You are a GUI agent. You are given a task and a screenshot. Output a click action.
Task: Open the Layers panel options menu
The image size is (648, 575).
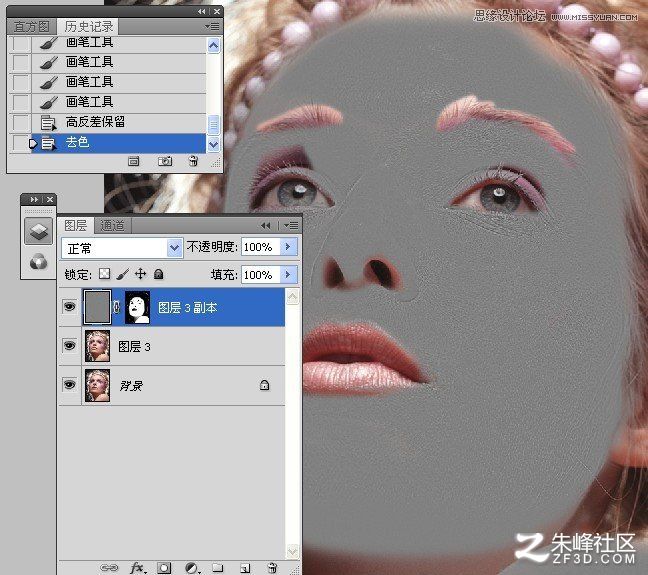[291, 225]
